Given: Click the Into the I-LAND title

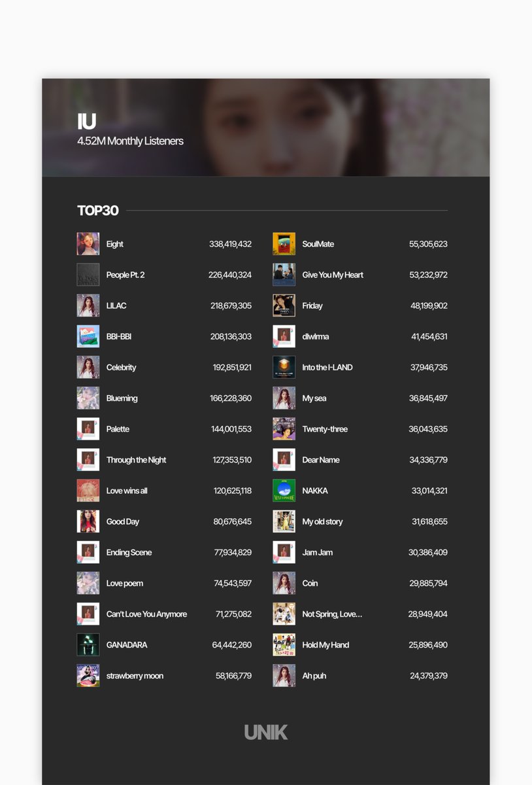Looking at the screenshot, I should pos(327,367).
